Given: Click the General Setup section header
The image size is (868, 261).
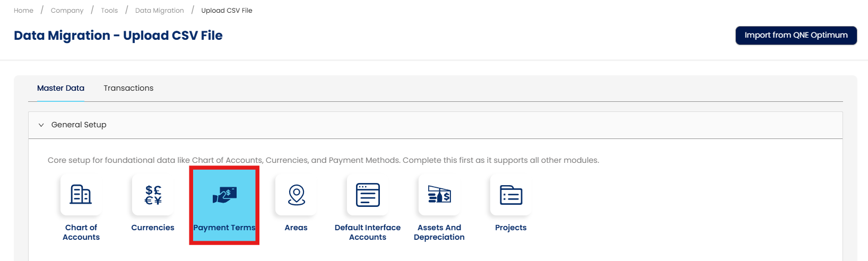Looking at the screenshot, I should pyautogui.click(x=79, y=125).
